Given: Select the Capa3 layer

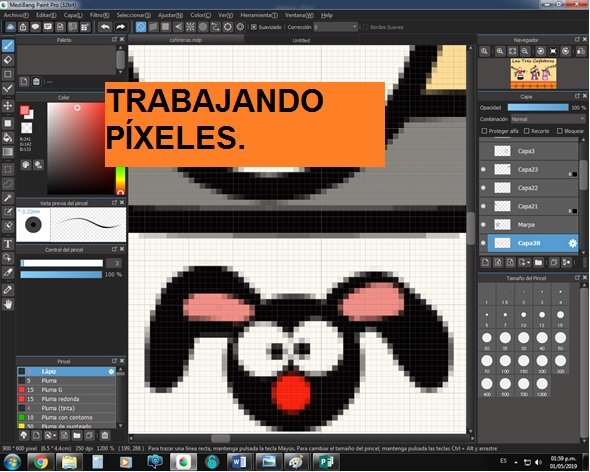Looking at the screenshot, I should coord(529,151).
